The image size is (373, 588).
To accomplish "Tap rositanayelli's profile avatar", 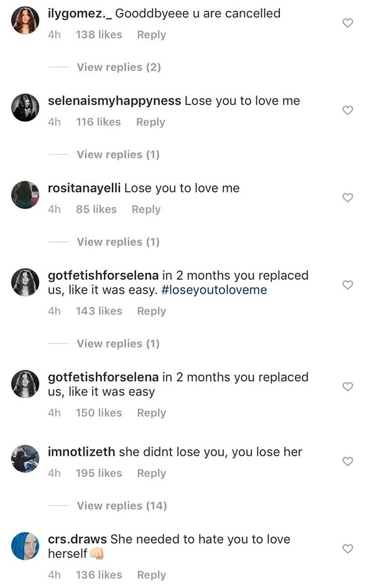I will 25,195.
